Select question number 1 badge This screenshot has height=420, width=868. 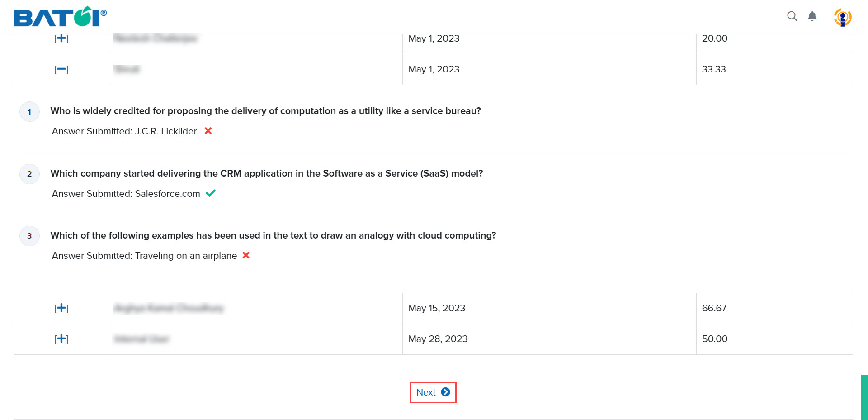(x=30, y=112)
